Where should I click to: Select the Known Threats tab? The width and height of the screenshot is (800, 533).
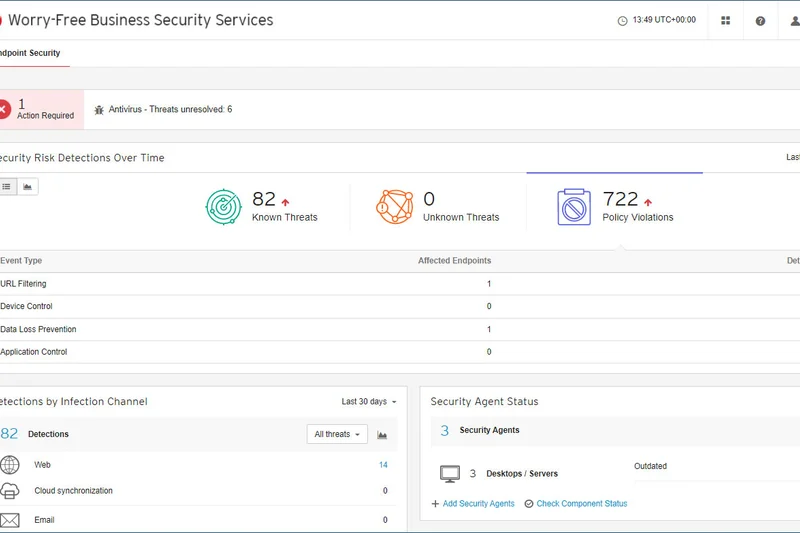point(262,207)
